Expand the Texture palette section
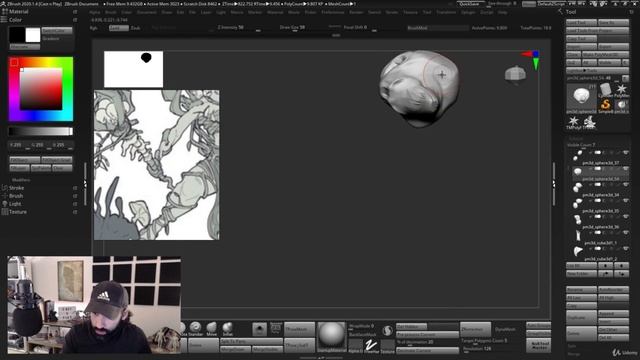Viewport: 640px width, 360px height. point(18,212)
